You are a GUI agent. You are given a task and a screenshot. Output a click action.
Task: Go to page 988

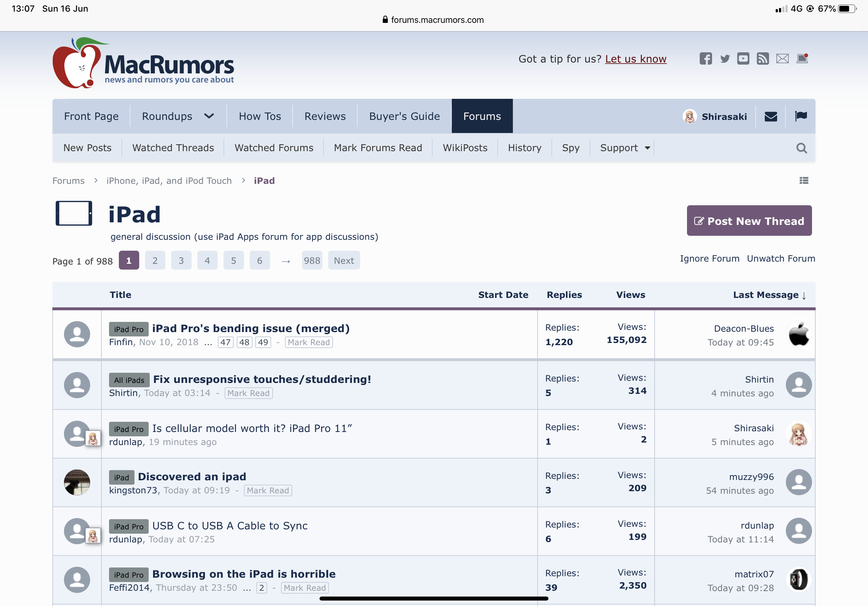coord(312,260)
